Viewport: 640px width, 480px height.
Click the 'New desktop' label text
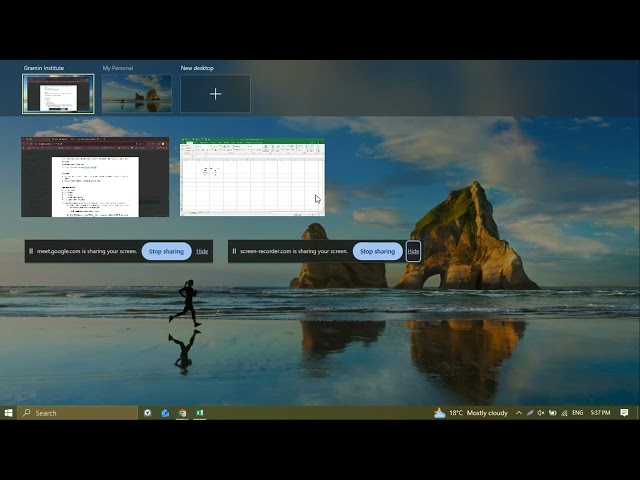[x=197, y=68]
